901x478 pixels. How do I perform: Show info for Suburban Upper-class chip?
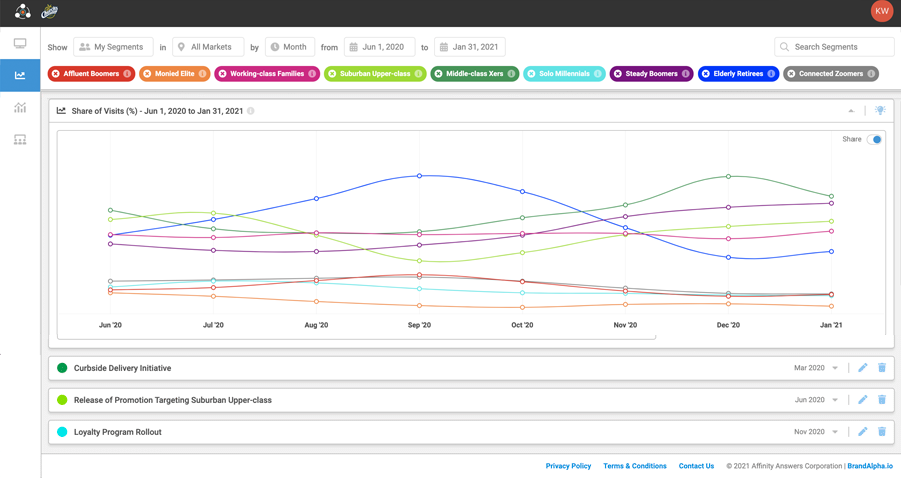point(418,74)
